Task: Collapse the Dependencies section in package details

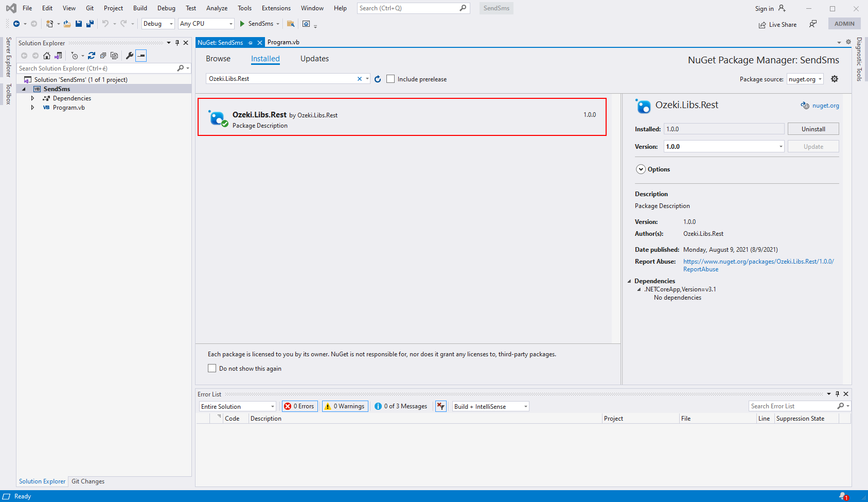Action: [629, 281]
